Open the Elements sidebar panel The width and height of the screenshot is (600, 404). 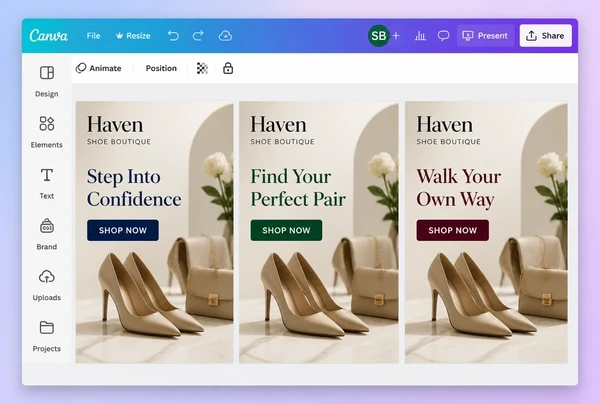47,132
